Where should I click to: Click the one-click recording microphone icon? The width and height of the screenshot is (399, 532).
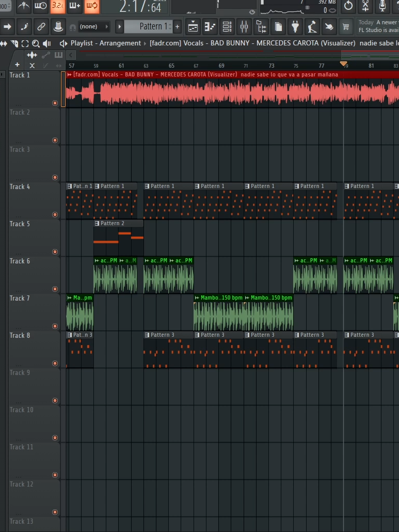click(x=382, y=6)
